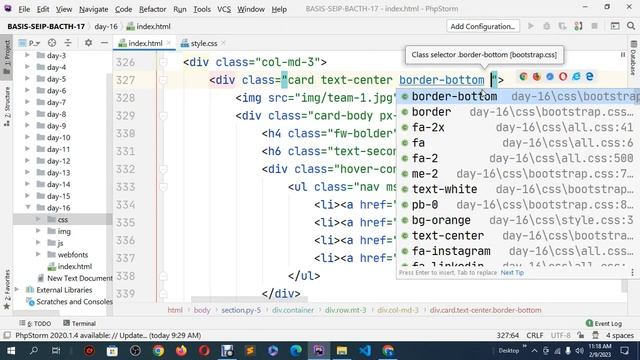The height and width of the screenshot is (360, 640).
Task: Open the Refactor menu
Action: coord(152,9)
